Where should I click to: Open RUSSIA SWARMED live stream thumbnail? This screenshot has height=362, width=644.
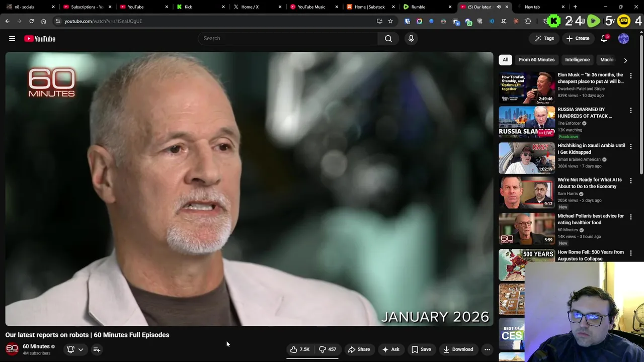coord(527,122)
